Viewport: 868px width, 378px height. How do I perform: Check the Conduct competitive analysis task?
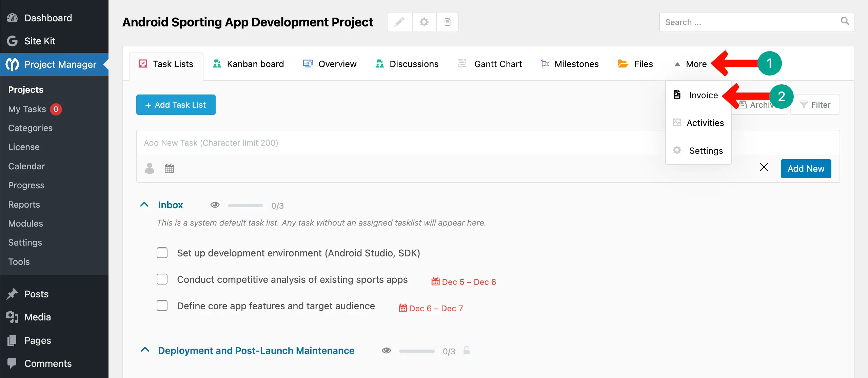(x=162, y=279)
